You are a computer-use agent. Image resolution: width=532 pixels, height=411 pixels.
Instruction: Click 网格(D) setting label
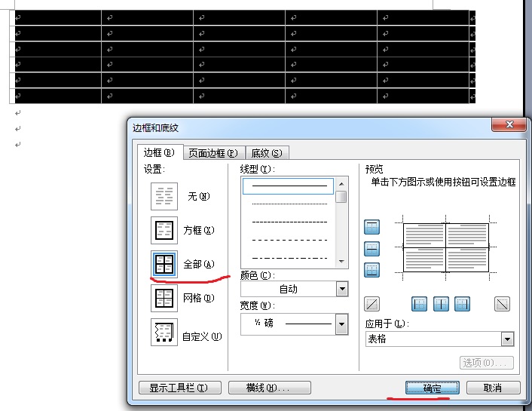pyautogui.click(x=198, y=298)
